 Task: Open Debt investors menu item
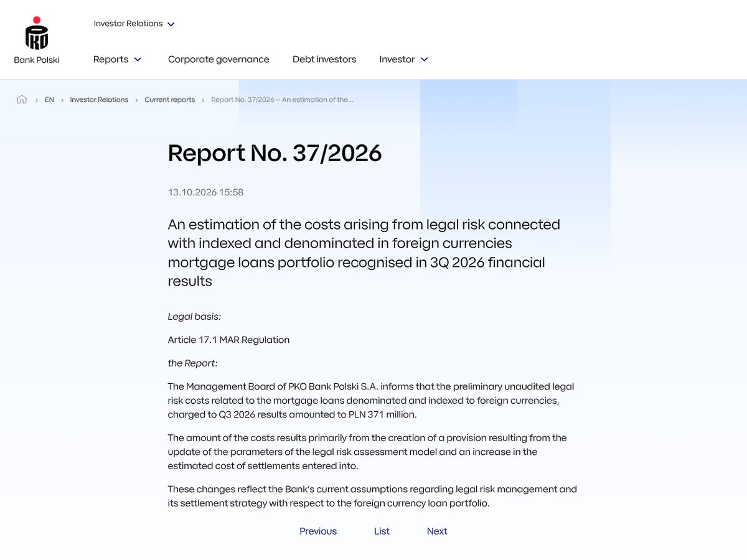324,60
